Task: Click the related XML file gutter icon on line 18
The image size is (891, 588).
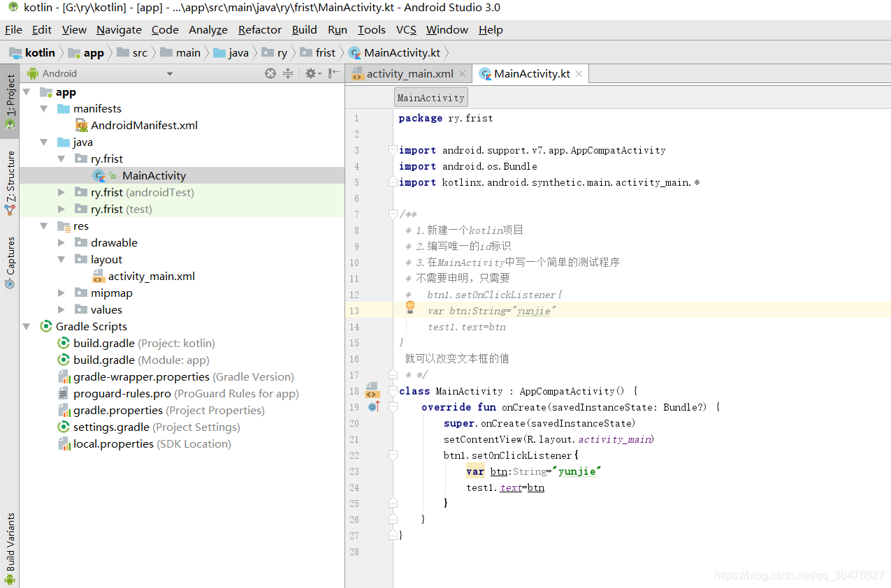Action: [x=372, y=390]
